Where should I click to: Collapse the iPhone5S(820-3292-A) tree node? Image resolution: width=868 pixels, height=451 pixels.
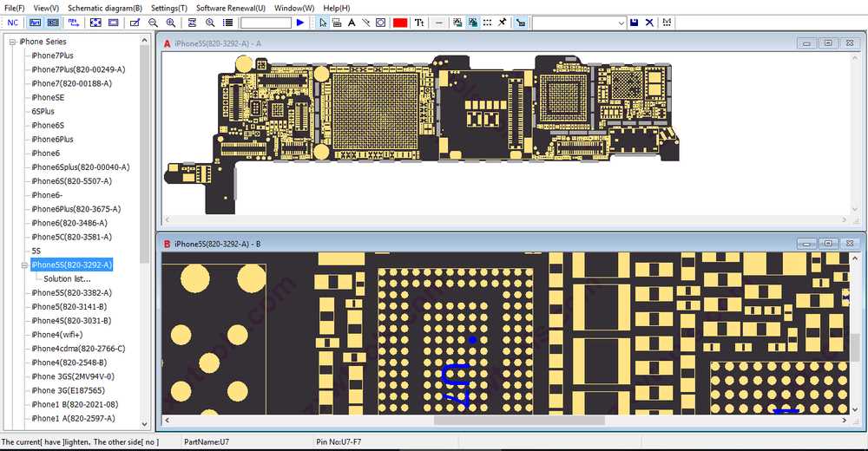24,265
